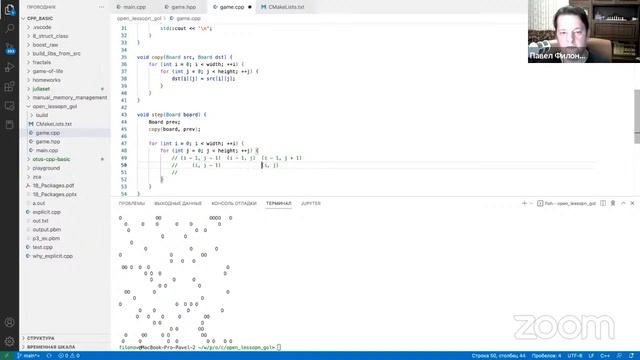The width and height of the screenshot is (640, 360).
Task: Open the Problems panel tab
Action: [132, 203]
